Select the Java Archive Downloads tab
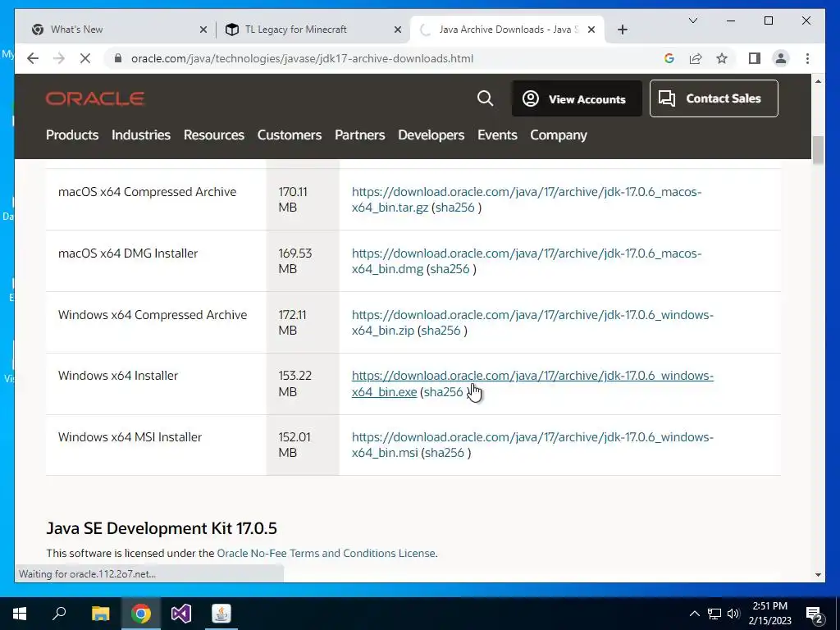 click(x=506, y=30)
